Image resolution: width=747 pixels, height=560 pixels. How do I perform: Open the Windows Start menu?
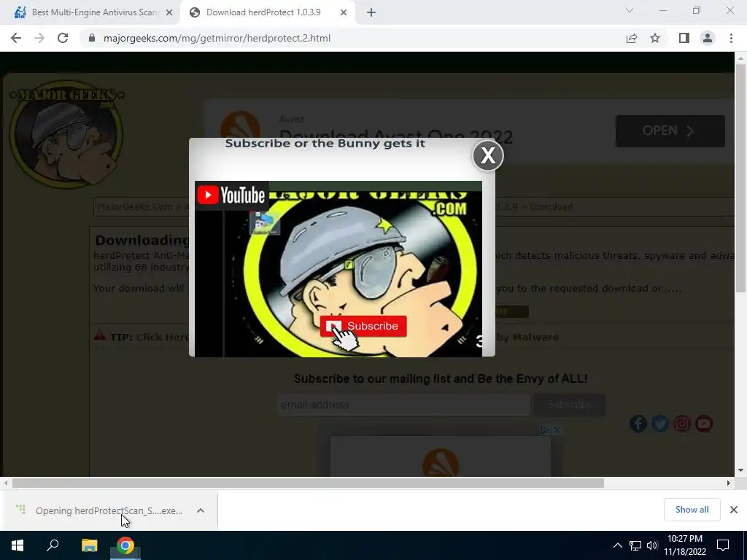point(18,545)
